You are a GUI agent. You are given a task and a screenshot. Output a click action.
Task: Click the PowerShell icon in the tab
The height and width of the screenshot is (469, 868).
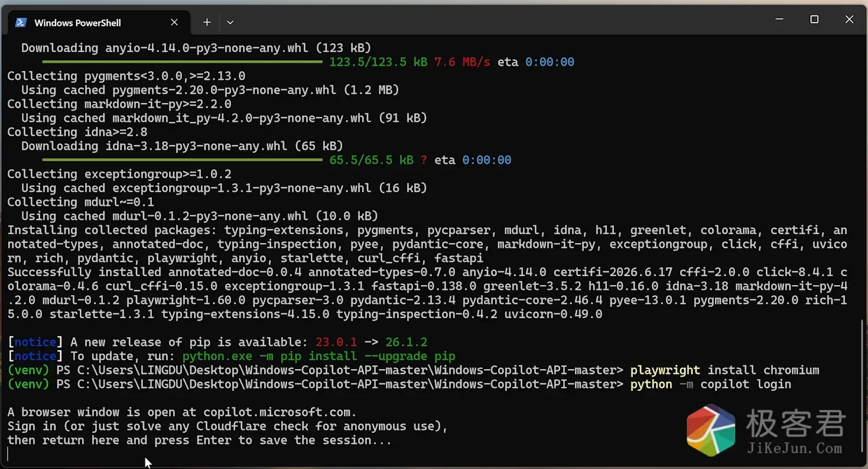point(21,22)
